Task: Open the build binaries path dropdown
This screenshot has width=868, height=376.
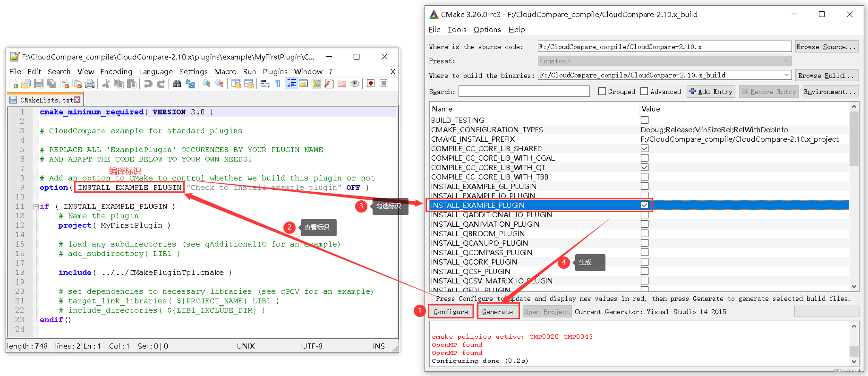Action: click(x=786, y=75)
